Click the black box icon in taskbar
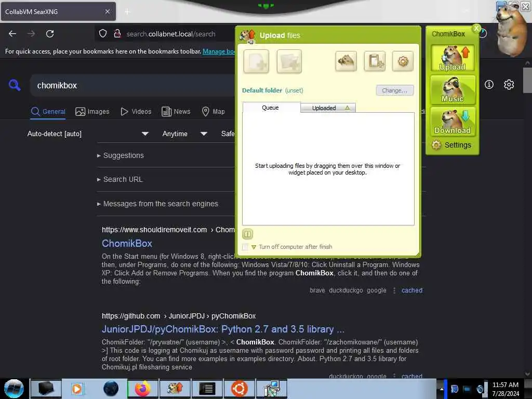Viewport: 532px width, 399px height. pyautogui.click(x=46, y=389)
